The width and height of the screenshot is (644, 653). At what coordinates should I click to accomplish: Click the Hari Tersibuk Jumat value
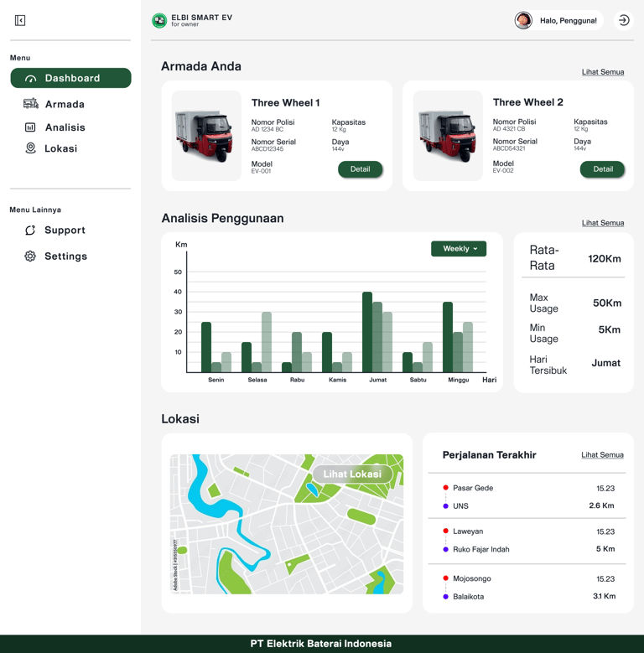pyautogui.click(x=606, y=363)
